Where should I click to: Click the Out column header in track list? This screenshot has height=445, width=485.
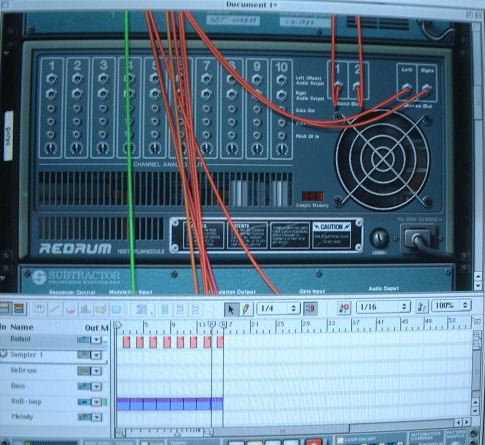tap(92, 328)
